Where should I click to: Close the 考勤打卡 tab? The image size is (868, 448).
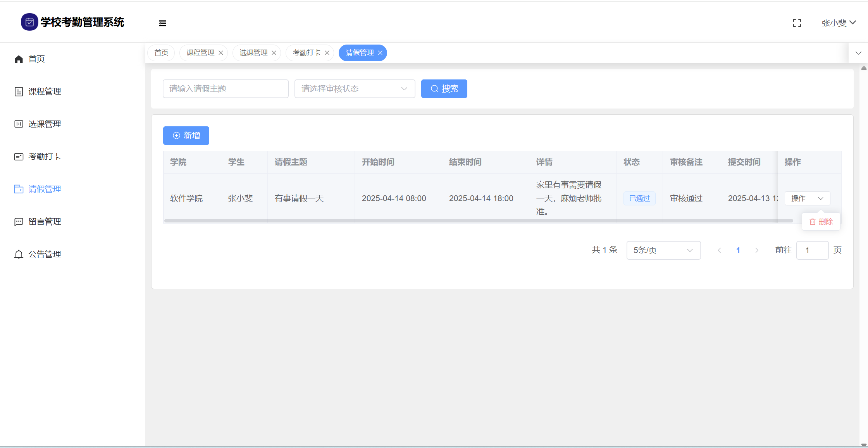pyautogui.click(x=327, y=53)
